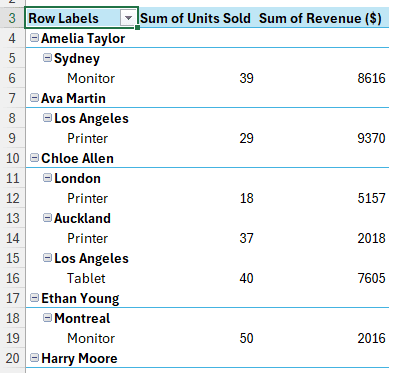Collapse the Ava Martin group
Screen dimensions: 397x373
point(34,98)
